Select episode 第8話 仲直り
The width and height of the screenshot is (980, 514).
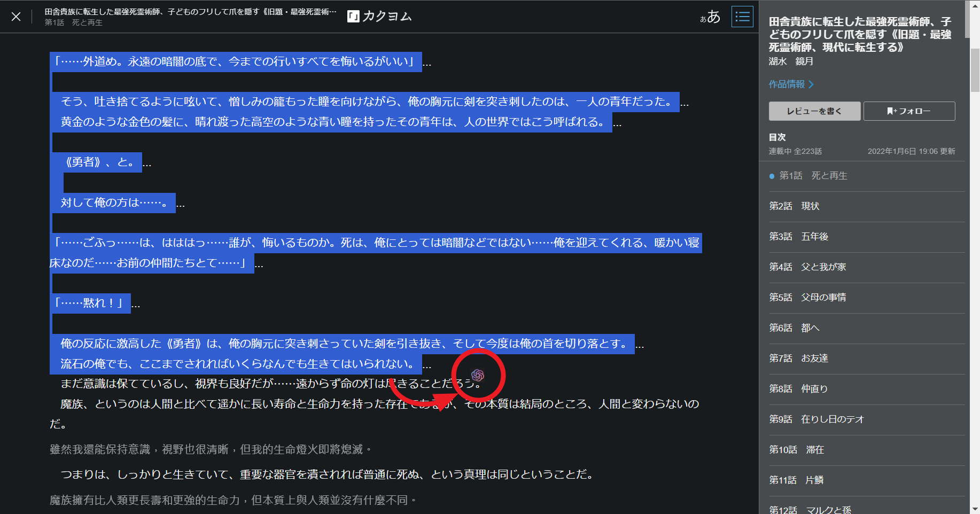point(798,389)
